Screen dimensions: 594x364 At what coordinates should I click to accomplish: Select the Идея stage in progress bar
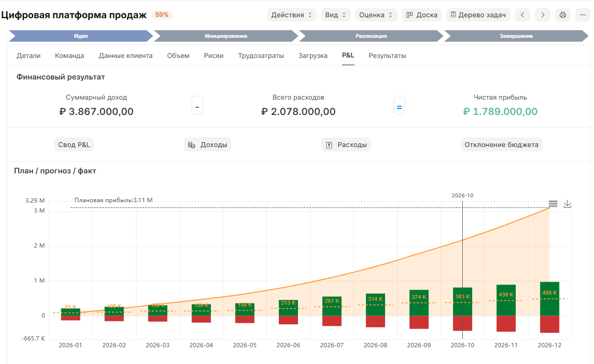pyautogui.click(x=80, y=36)
